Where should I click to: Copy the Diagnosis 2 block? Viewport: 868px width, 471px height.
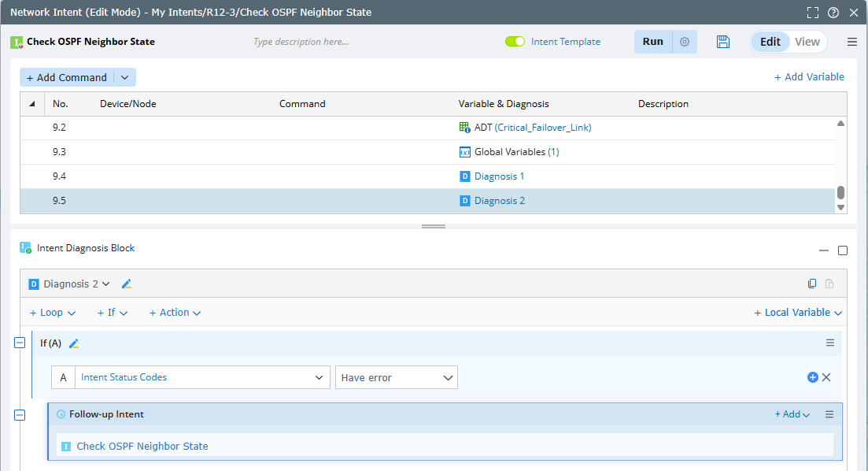pyautogui.click(x=812, y=284)
